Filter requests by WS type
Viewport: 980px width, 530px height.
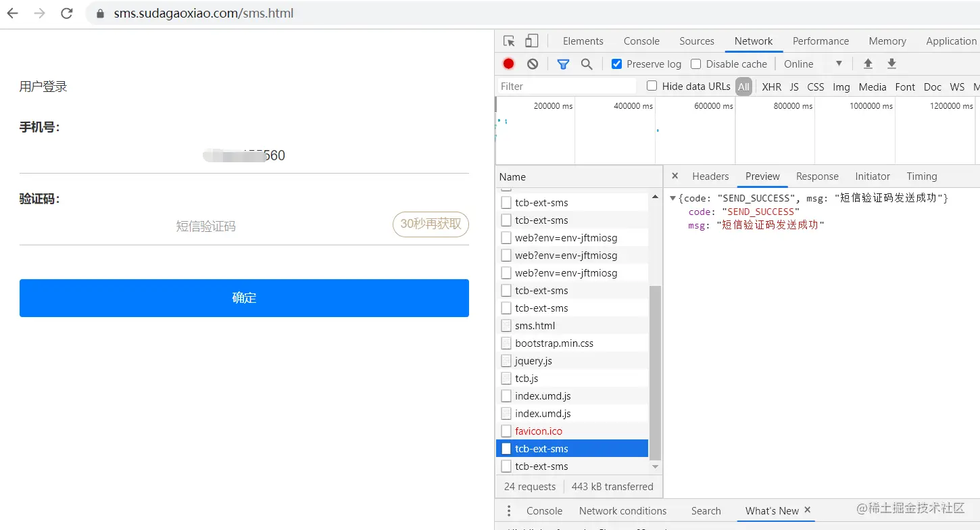[x=957, y=87]
